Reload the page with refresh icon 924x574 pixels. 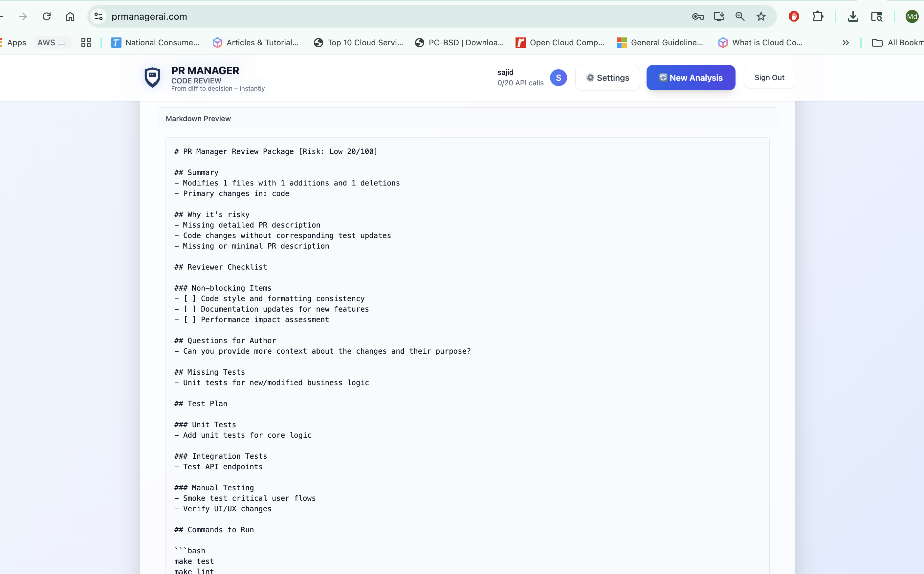click(47, 16)
